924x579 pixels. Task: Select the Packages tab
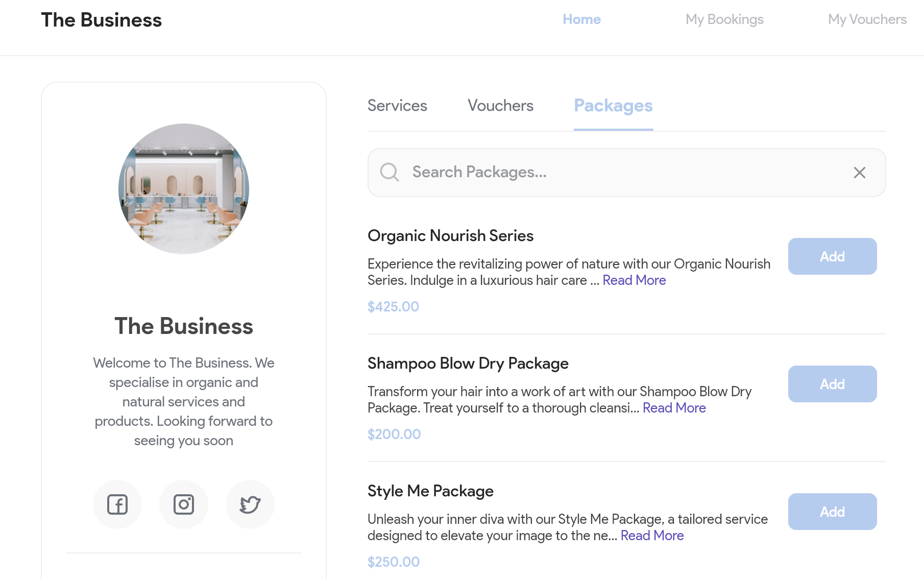pos(613,106)
